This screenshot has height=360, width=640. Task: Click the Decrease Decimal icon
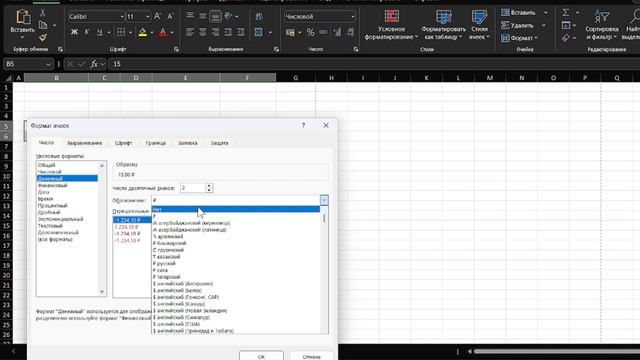[x=351, y=32]
